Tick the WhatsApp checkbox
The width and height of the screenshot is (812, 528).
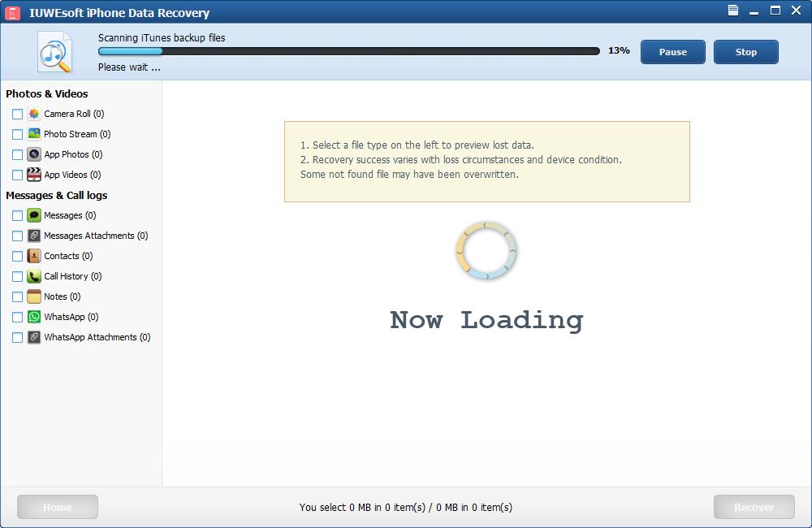tap(17, 317)
